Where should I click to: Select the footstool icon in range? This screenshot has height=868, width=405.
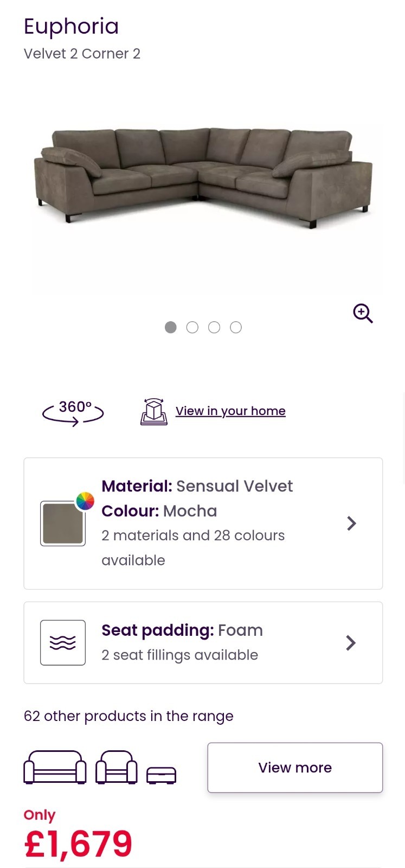click(162, 775)
